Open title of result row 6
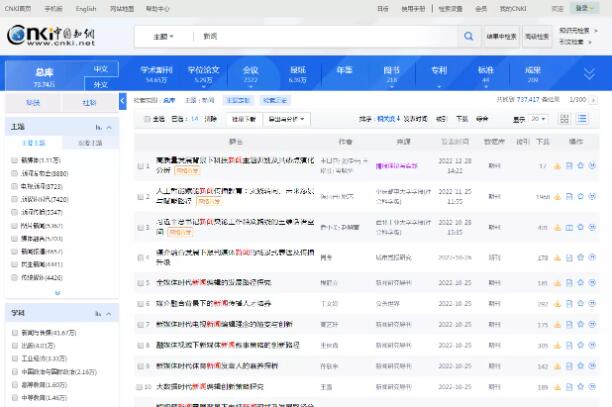The image size is (612, 407). coord(213,303)
